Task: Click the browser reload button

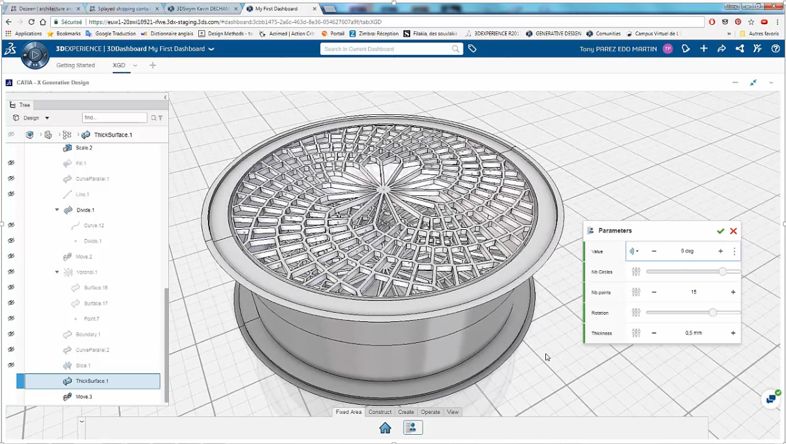Action: (x=32, y=22)
